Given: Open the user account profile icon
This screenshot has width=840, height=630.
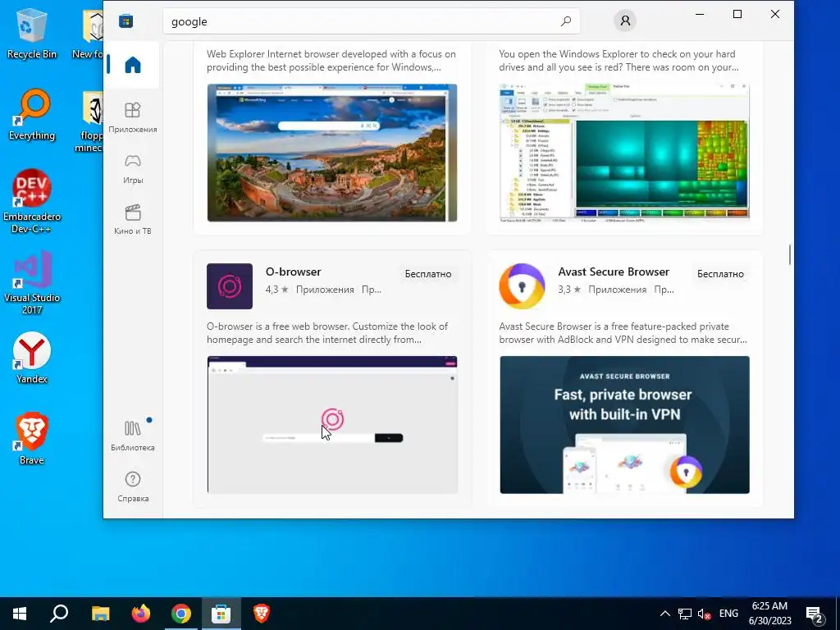Looking at the screenshot, I should [624, 21].
